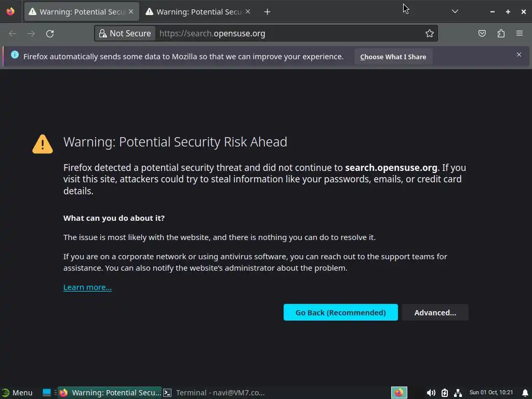The height and width of the screenshot is (399, 532).
Task: Click the URL address field
Action: (266, 34)
